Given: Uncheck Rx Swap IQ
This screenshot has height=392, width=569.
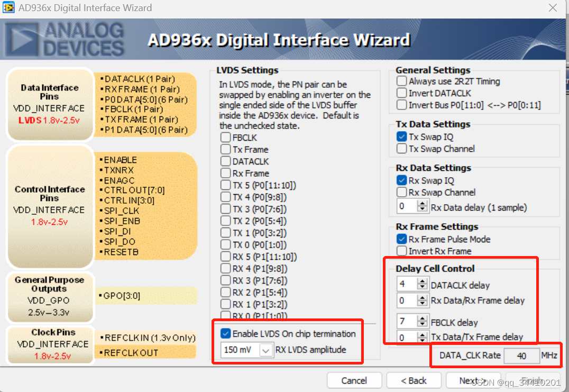Looking at the screenshot, I should tap(401, 180).
